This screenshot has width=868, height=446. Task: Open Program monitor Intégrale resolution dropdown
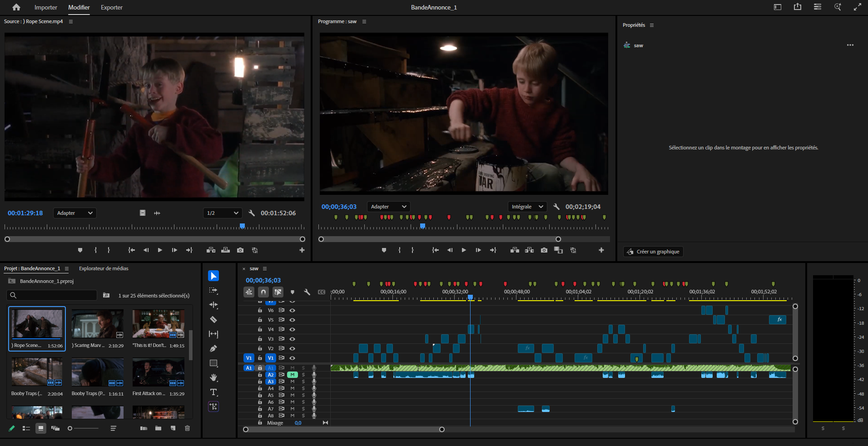527,207
